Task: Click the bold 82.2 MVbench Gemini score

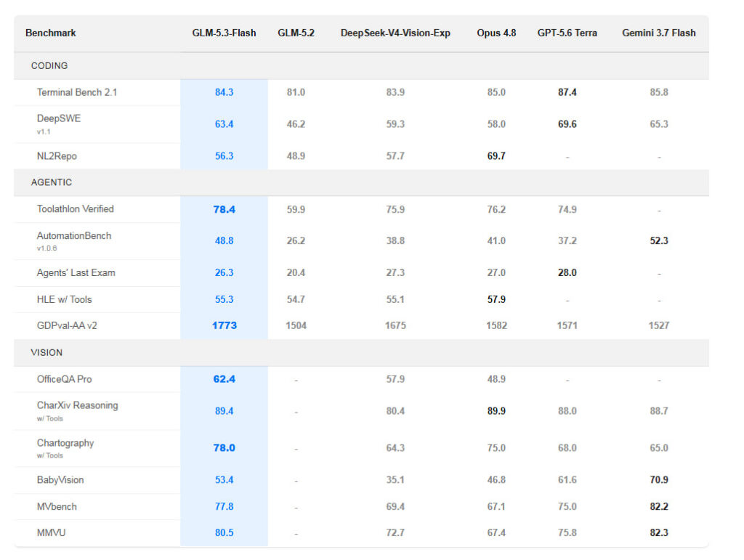Action: coord(658,506)
